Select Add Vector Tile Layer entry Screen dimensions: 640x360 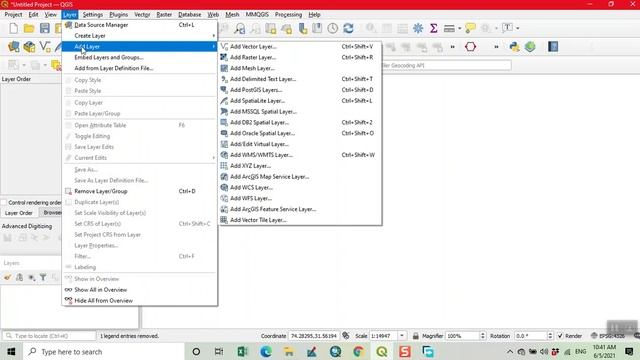point(300,220)
